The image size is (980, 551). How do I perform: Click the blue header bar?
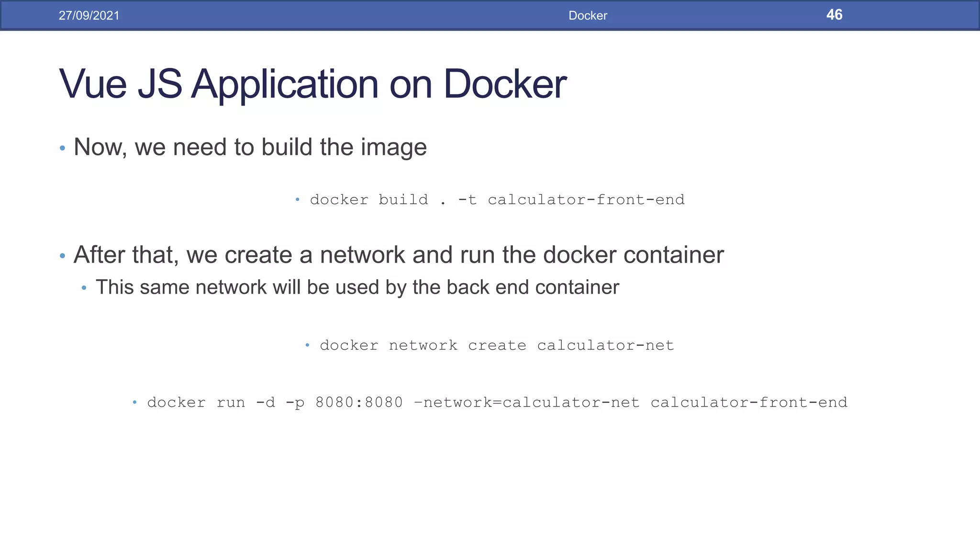pos(335,15)
